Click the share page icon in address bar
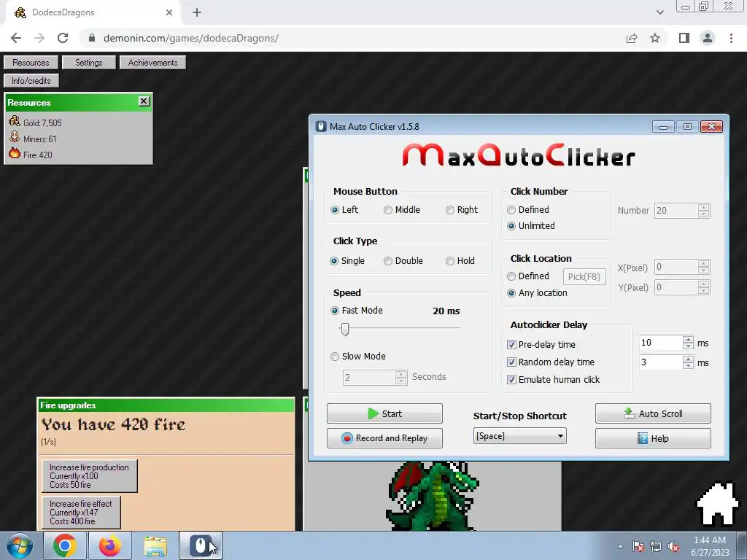 click(x=632, y=38)
